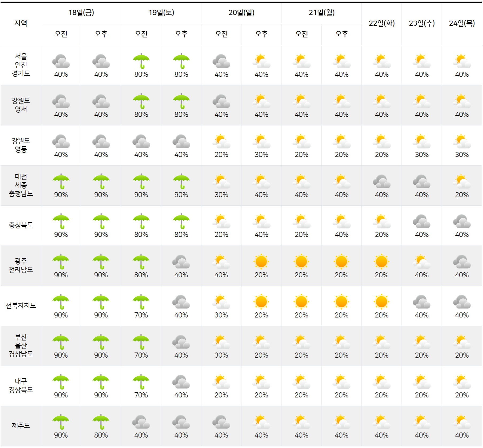
Task: Click the umbrella icon for 대전 세종 충청남도 19일 오후
Action: 181,181
